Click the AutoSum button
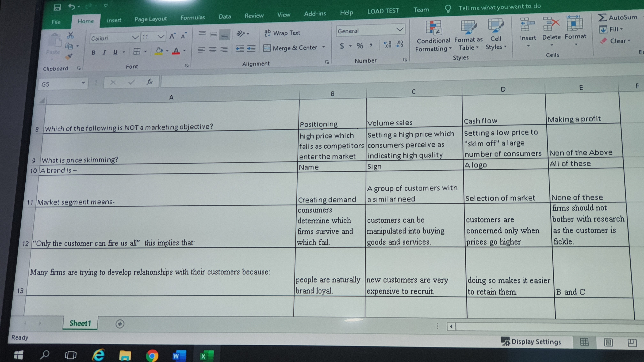This screenshot has height=362, width=644. (617, 17)
